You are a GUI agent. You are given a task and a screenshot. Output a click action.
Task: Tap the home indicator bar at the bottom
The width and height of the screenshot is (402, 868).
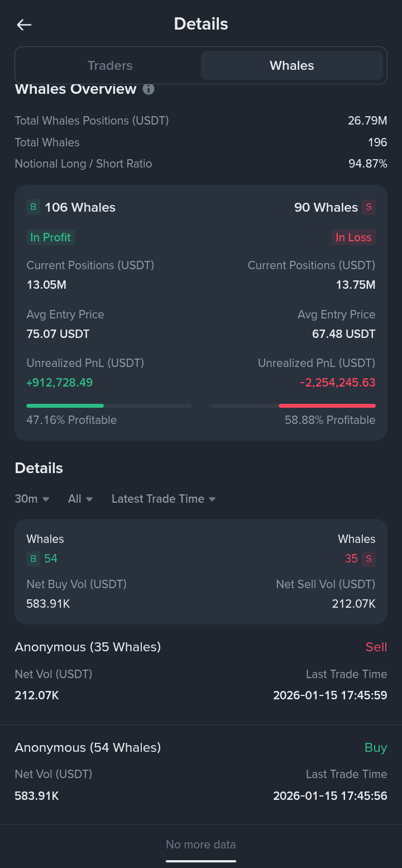(201, 861)
